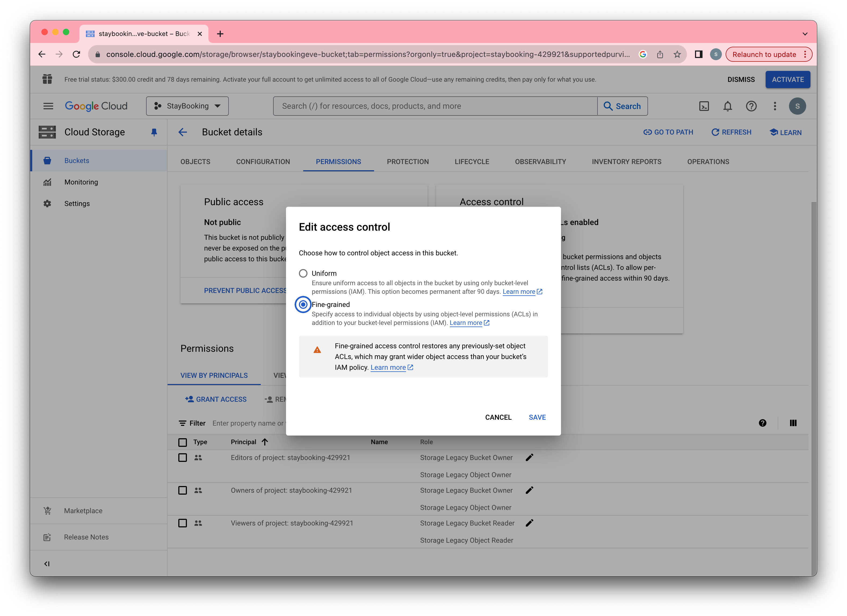Switch to the OBJECTS tab

point(196,161)
